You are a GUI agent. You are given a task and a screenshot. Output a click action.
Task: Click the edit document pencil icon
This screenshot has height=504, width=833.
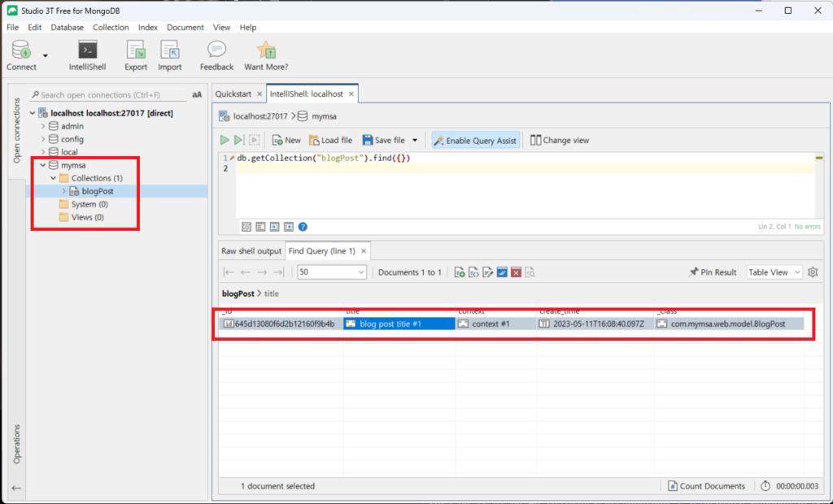(488, 272)
